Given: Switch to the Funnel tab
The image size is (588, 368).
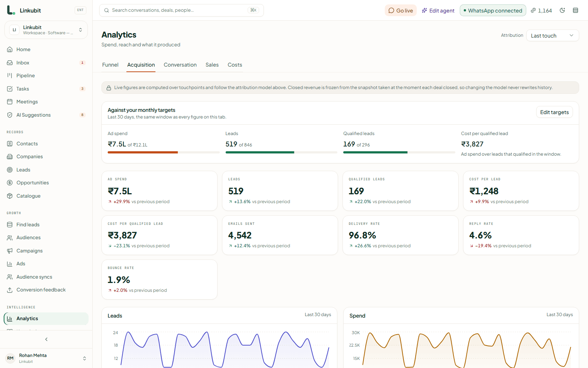Looking at the screenshot, I should click(110, 65).
